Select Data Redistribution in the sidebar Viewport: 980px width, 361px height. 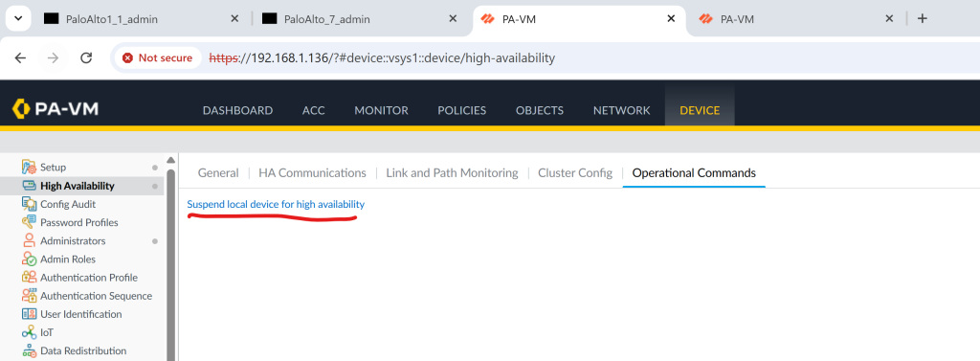tap(82, 351)
